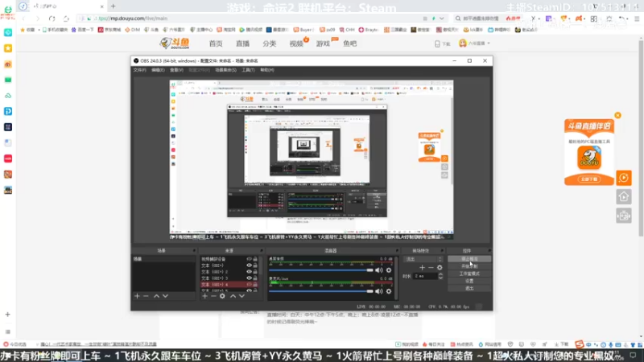Enable 工作室模式 in OBS controls

pos(469,274)
